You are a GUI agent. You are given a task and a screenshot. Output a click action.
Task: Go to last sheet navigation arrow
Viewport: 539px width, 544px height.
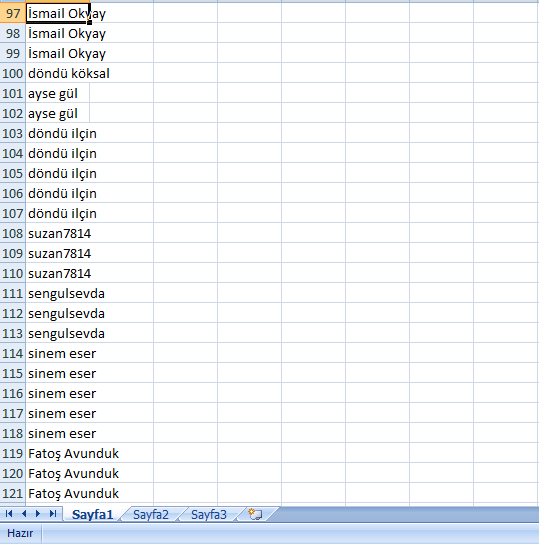53,514
